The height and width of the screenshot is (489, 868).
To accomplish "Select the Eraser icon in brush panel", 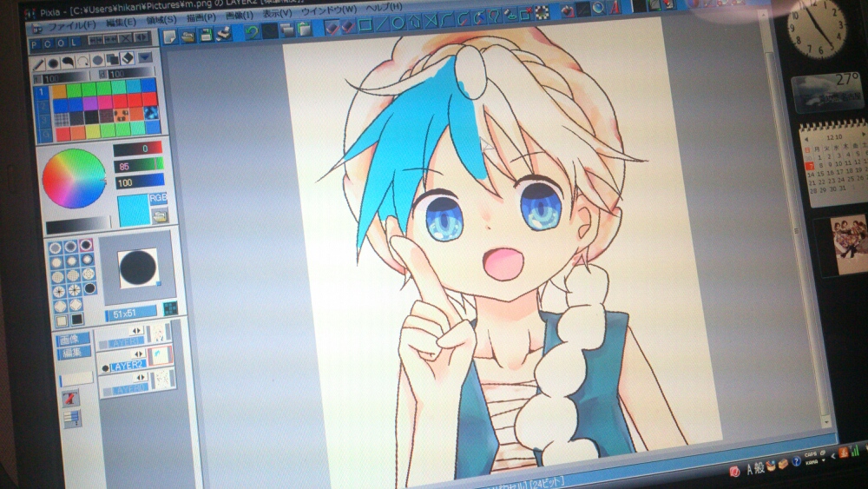I will click(128, 57).
